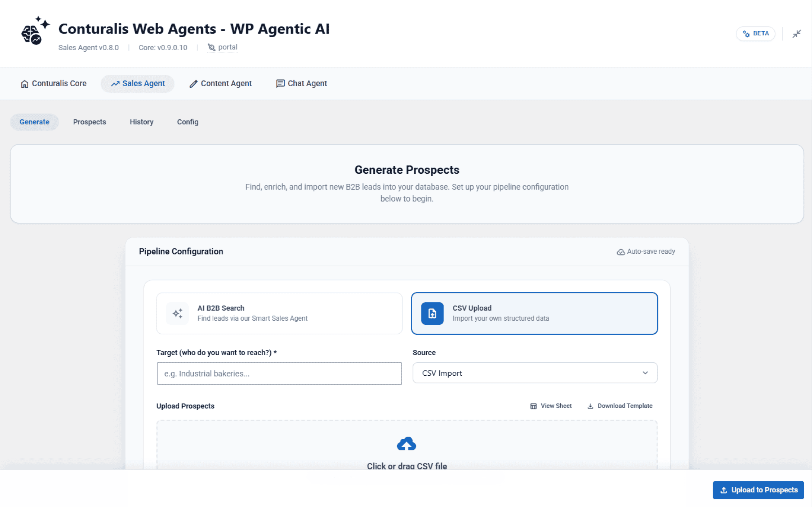
Task: Focus the Target input field
Action: point(279,373)
